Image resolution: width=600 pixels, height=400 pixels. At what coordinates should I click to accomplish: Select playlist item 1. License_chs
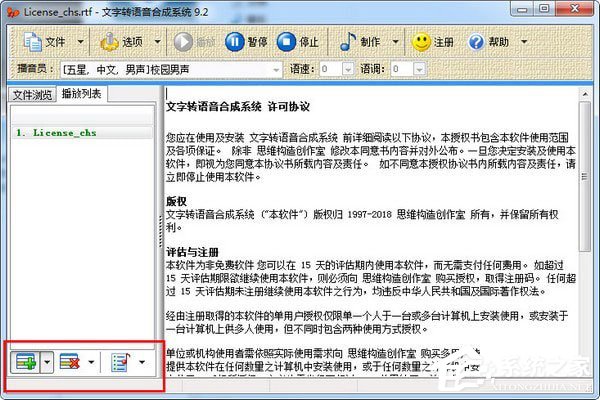coord(82,133)
